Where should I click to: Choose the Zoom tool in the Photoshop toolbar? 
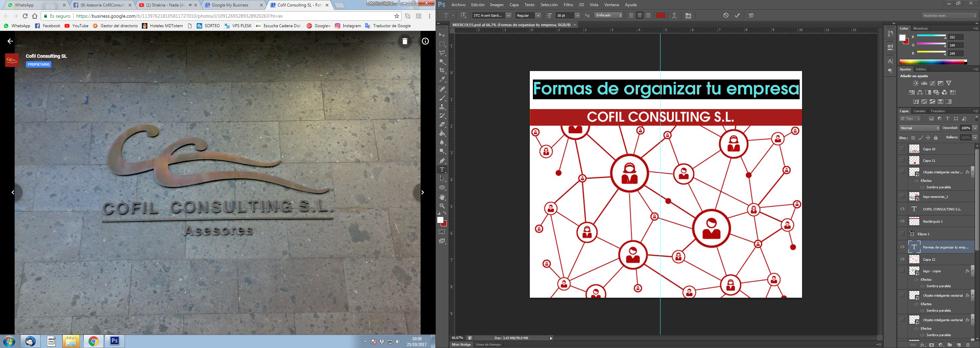(x=442, y=206)
